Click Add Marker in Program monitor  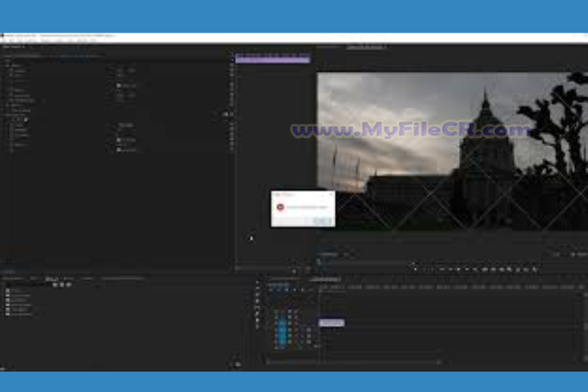[415, 269]
